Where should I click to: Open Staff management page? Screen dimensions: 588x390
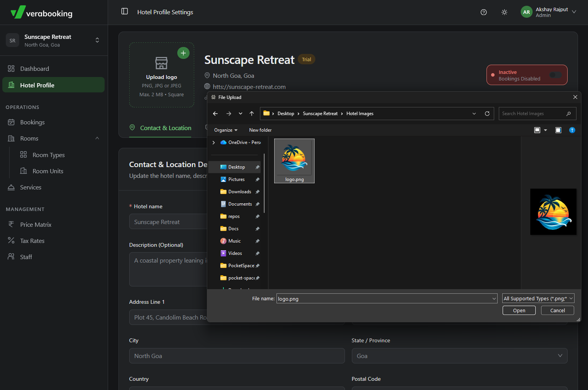(53, 257)
